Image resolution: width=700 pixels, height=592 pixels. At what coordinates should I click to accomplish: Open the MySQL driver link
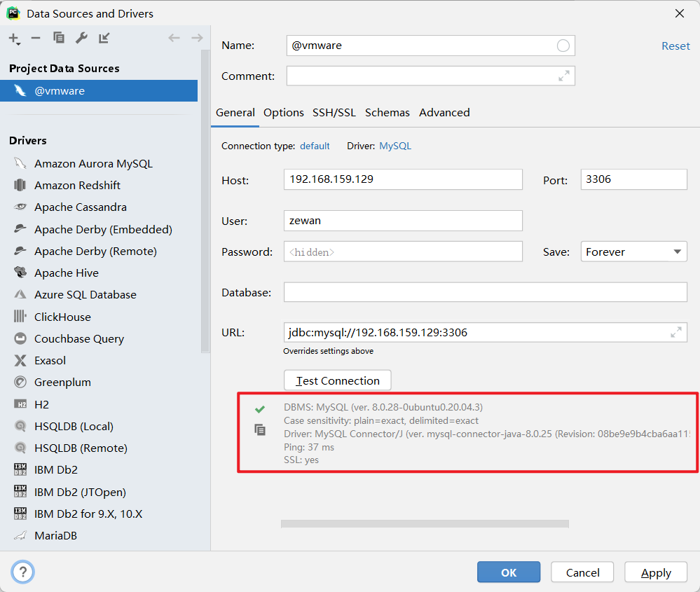point(395,146)
